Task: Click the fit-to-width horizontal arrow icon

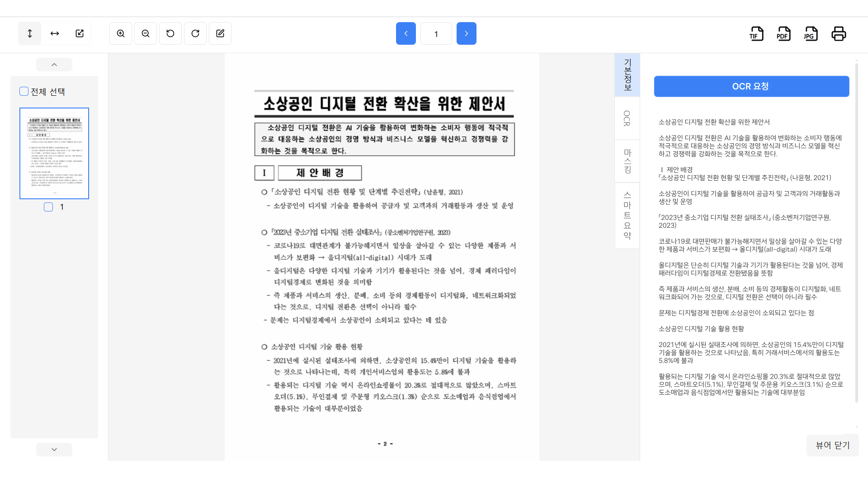Action: click(x=55, y=33)
